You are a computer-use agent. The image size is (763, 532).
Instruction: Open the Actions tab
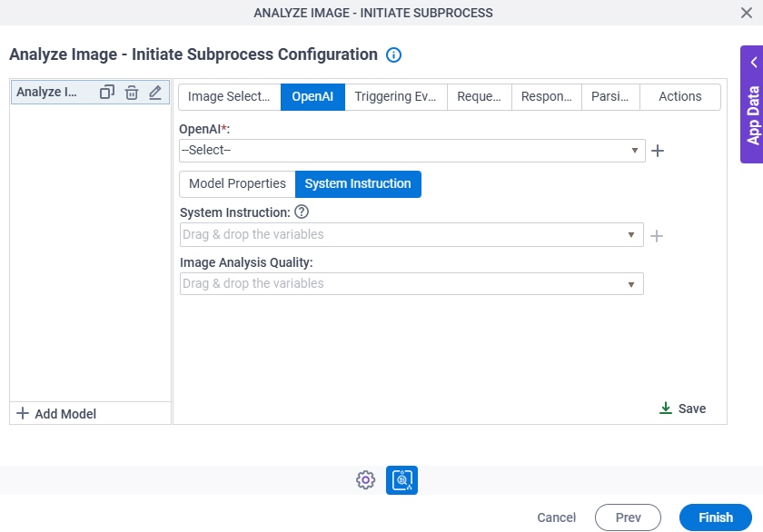(x=679, y=97)
